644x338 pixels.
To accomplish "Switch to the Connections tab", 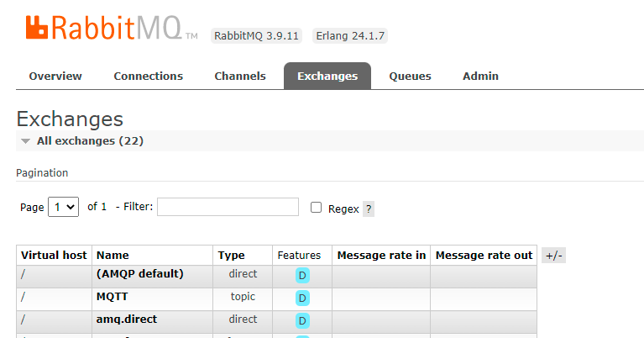I will point(149,76).
